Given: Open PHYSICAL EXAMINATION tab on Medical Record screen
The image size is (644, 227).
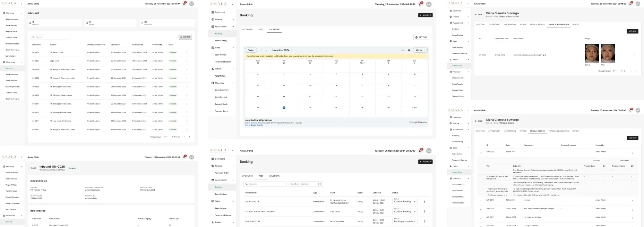Looking at the screenshot, I should 559,131.
